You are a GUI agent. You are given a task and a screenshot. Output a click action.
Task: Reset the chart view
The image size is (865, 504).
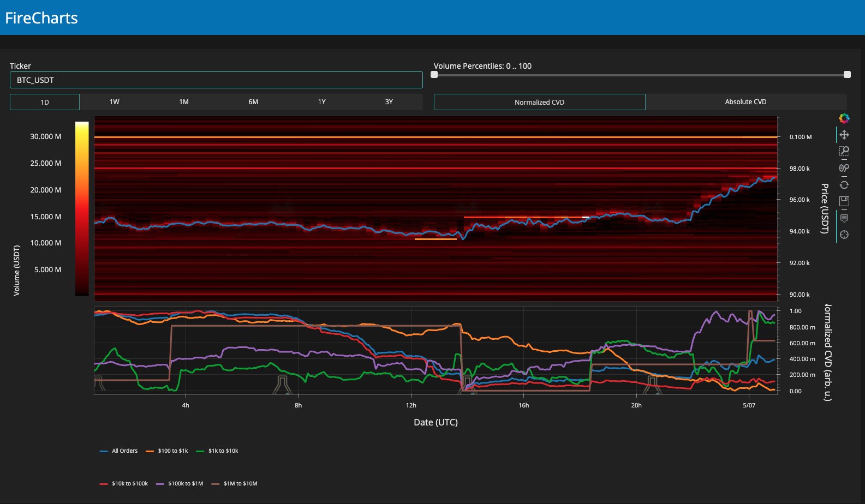pos(844,185)
